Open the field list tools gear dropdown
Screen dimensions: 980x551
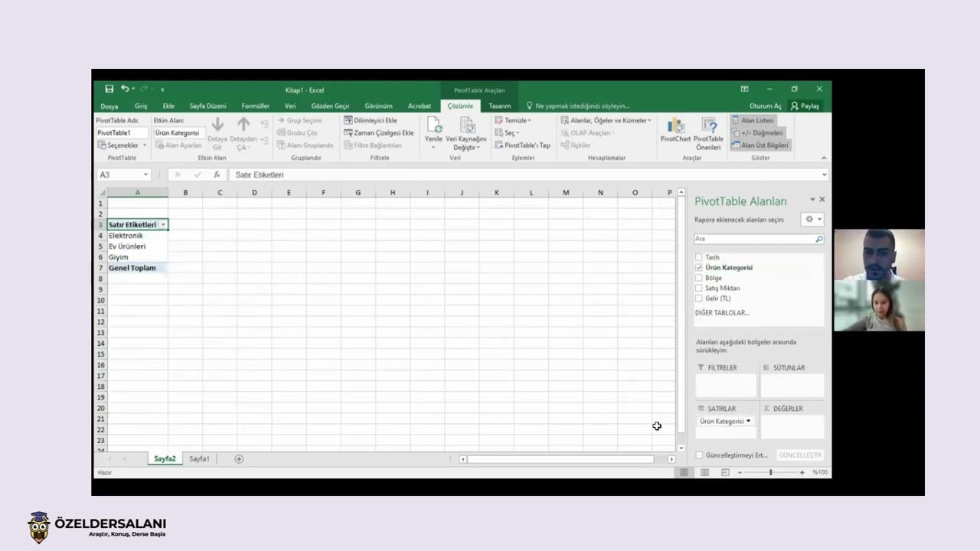[x=812, y=220]
